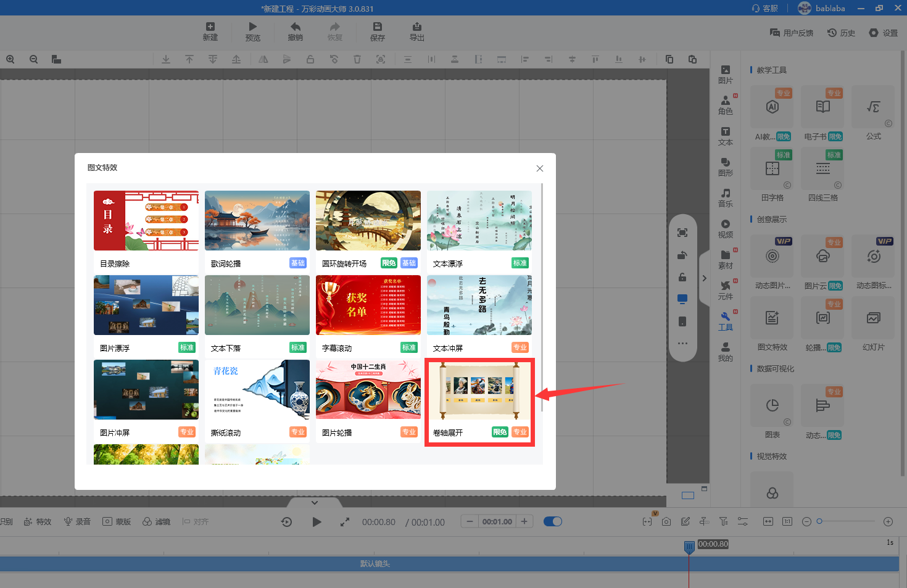907x588 pixels.
Task: Expand the side panel chevron arrow
Action: pos(704,278)
